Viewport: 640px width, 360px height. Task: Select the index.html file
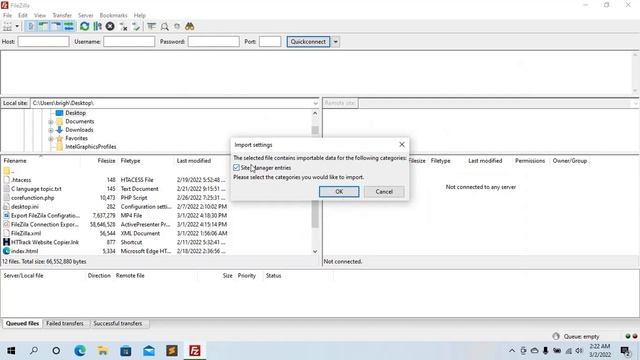click(115, 251)
